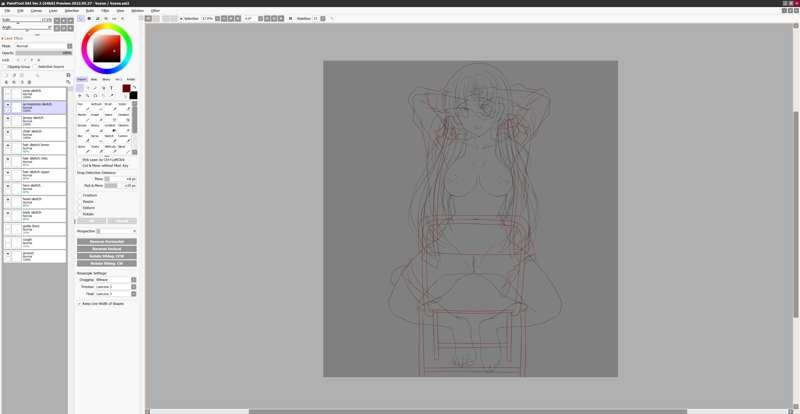Open the Preview resample method dropdown
The width and height of the screenshot is (800, 414).
(x=134, y=287)
